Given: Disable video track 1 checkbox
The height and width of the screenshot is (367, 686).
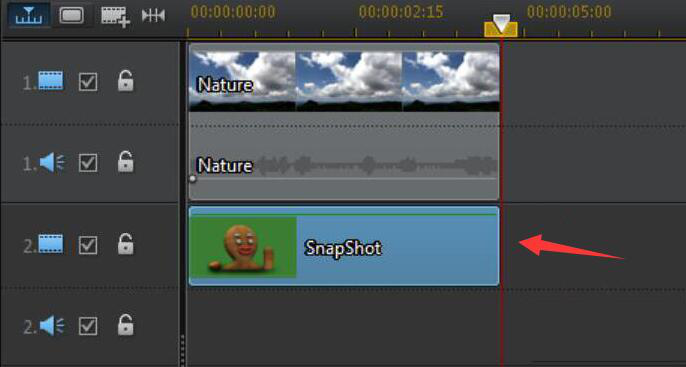Looking at the screenshot, I should (88, 82).
